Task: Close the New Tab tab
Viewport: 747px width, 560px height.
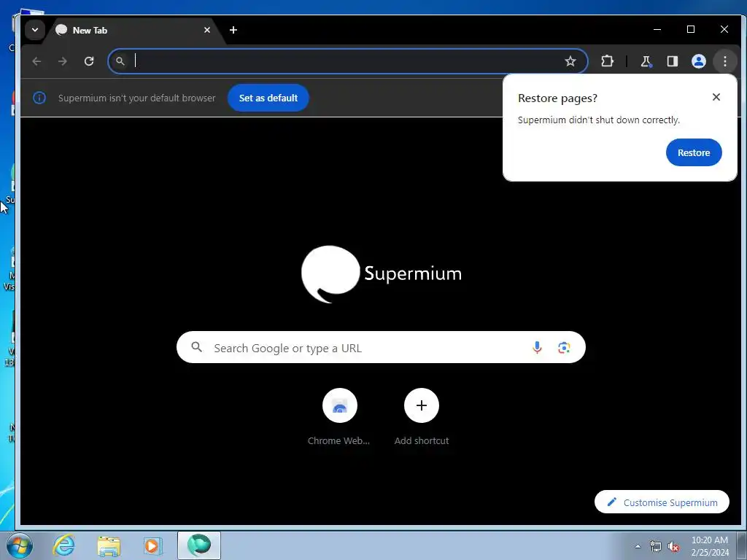Action: pos(206,30)
